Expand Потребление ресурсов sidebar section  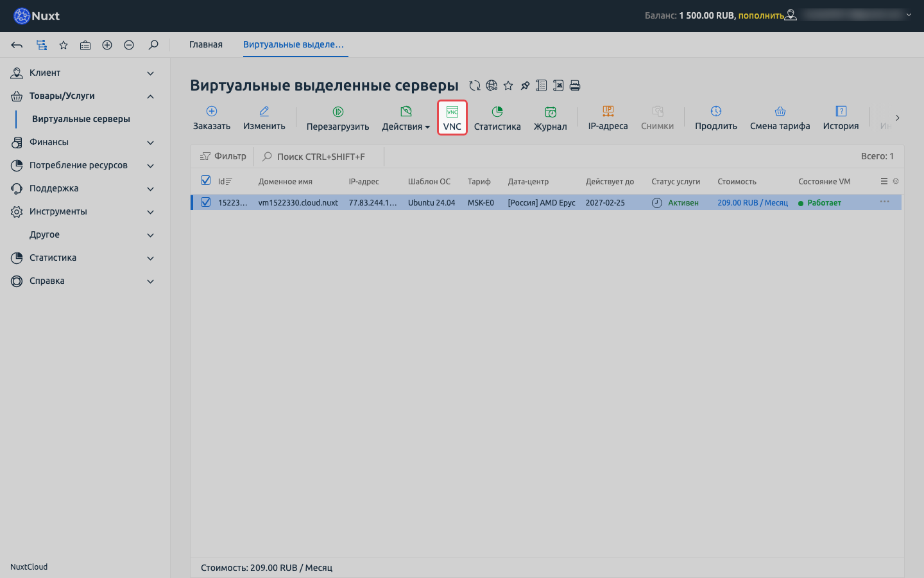click(x=85, y=166)
